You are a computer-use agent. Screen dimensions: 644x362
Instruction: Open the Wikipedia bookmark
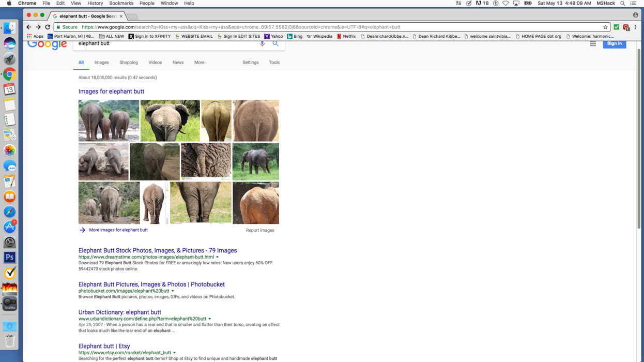coord(319,36)
